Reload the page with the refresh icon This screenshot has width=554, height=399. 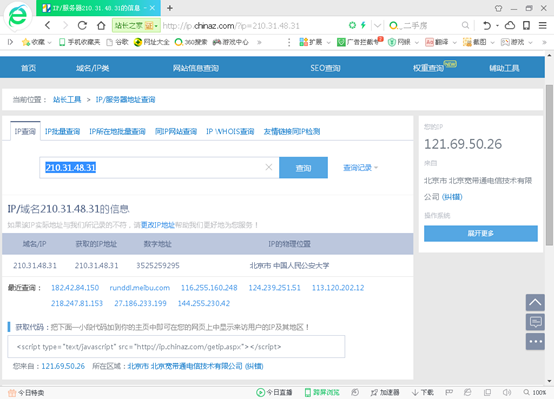pyautogui.click(x=82, y=25)
